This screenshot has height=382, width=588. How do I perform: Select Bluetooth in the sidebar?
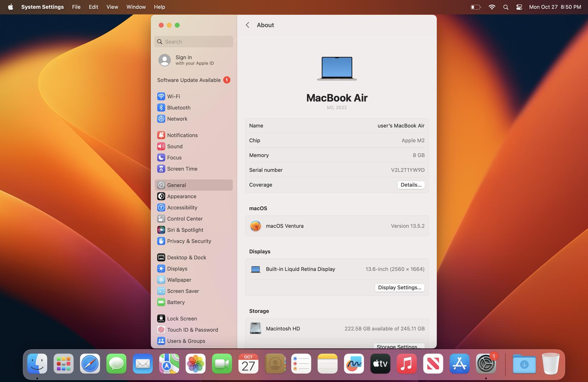[178, 108]
